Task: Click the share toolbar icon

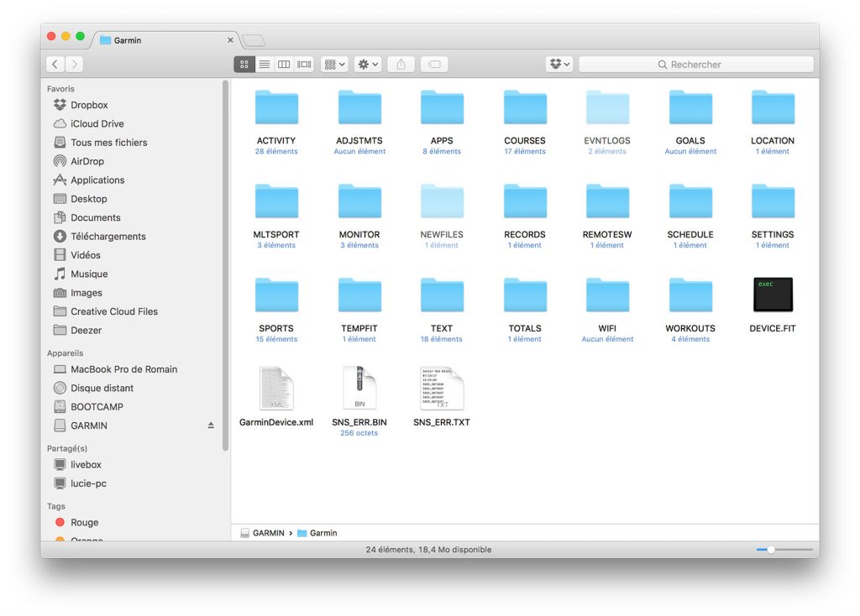Action: click(x=401, y=65)
